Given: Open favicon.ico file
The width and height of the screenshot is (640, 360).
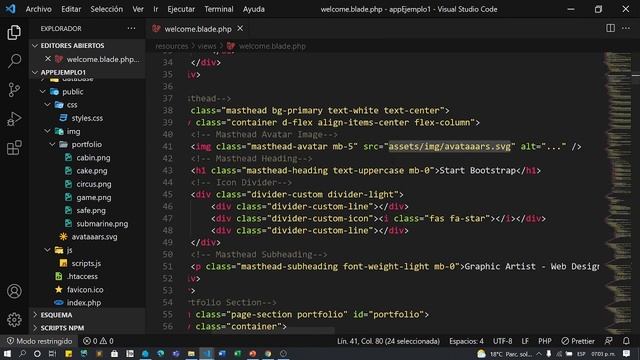Looking at the screenshot, I should (x=85, y=289).
